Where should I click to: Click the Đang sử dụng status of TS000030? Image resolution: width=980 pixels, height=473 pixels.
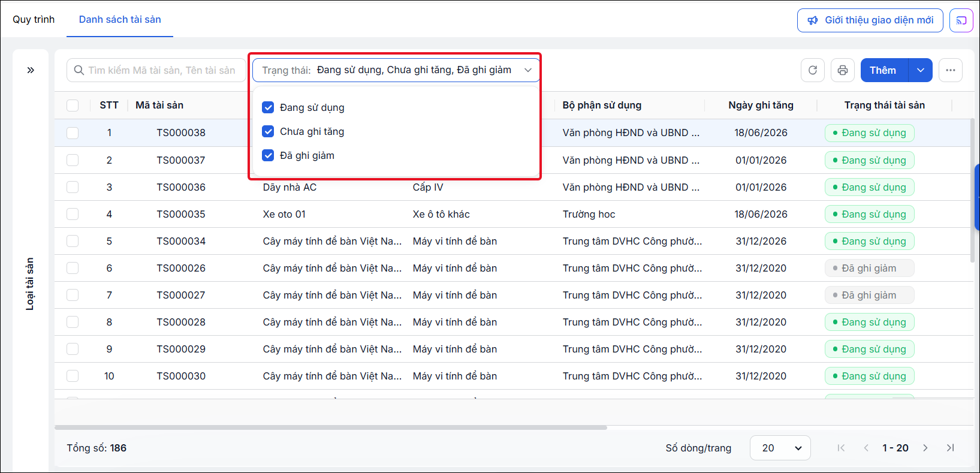[869, 376]
